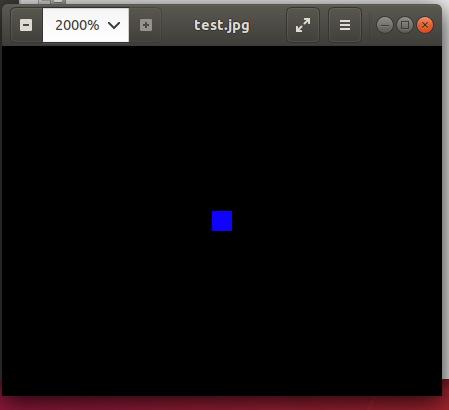Expand the zoom level chevron arrow
The width and height of the screenshot is (449, 410).
tap(114, 25)
